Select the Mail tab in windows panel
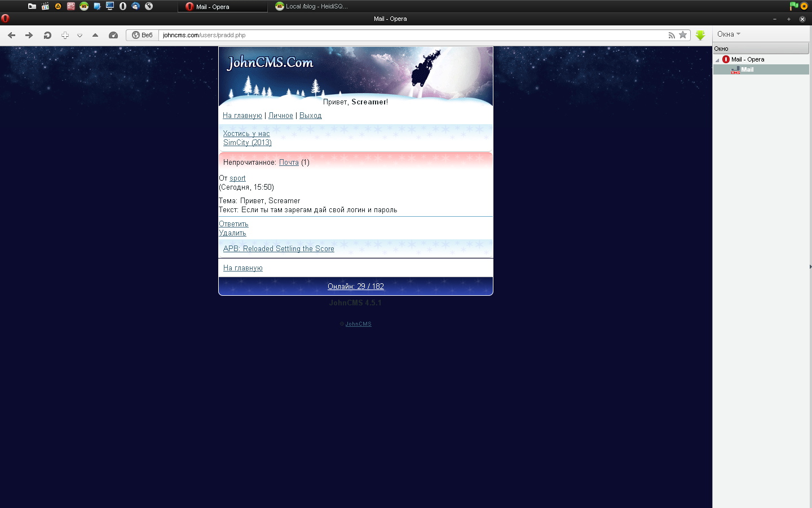 point(747,69)
